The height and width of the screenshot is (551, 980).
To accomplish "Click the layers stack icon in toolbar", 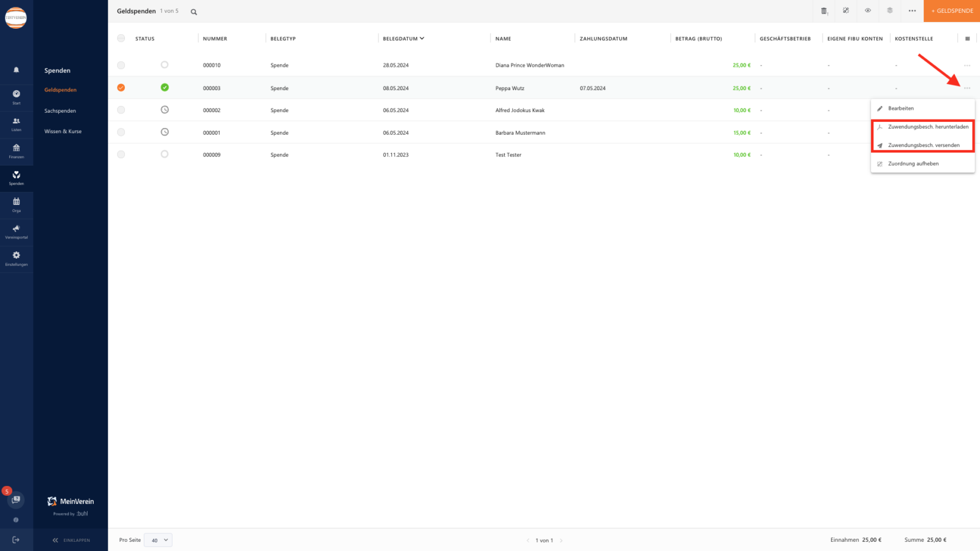I will 890,10.
